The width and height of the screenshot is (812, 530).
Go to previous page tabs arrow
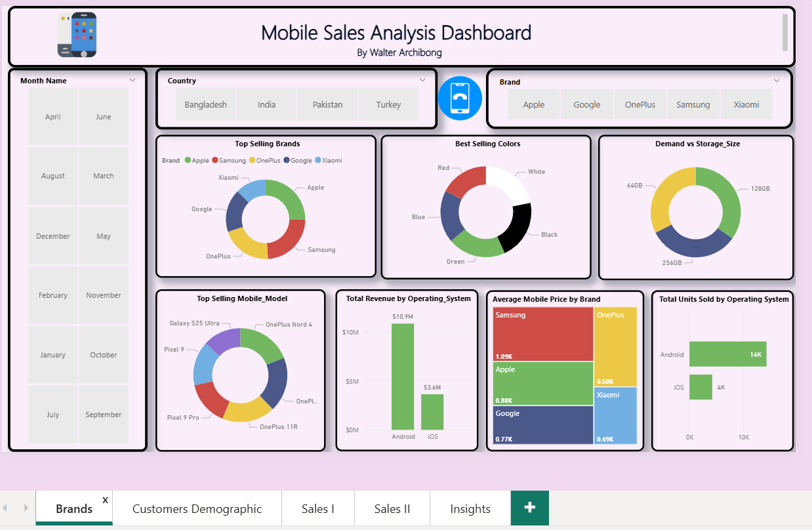[x=6, y=508]
